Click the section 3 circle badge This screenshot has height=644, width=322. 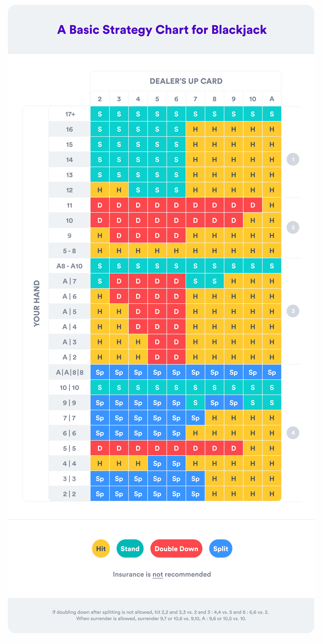pyautogui.click(x=293, y=311)
